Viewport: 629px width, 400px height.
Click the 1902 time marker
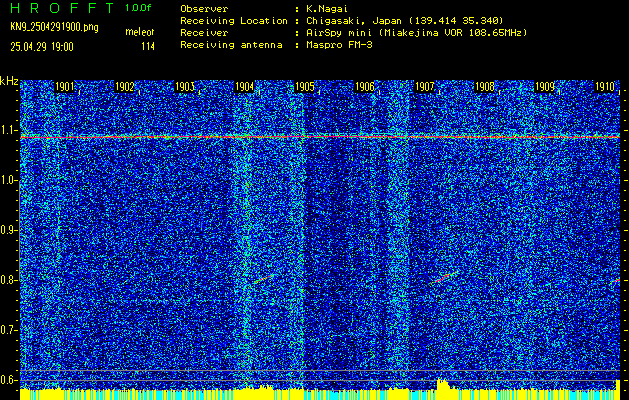pos(124,87)
